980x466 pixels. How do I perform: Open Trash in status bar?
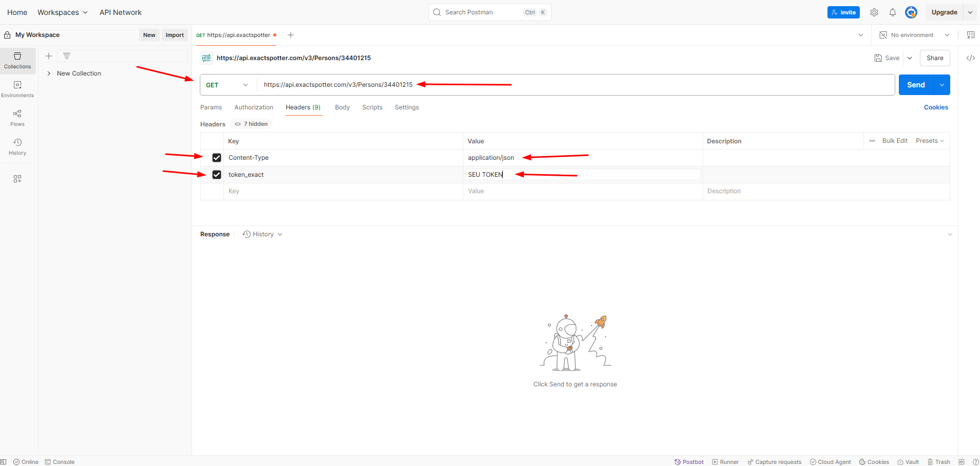coord(938,462)
